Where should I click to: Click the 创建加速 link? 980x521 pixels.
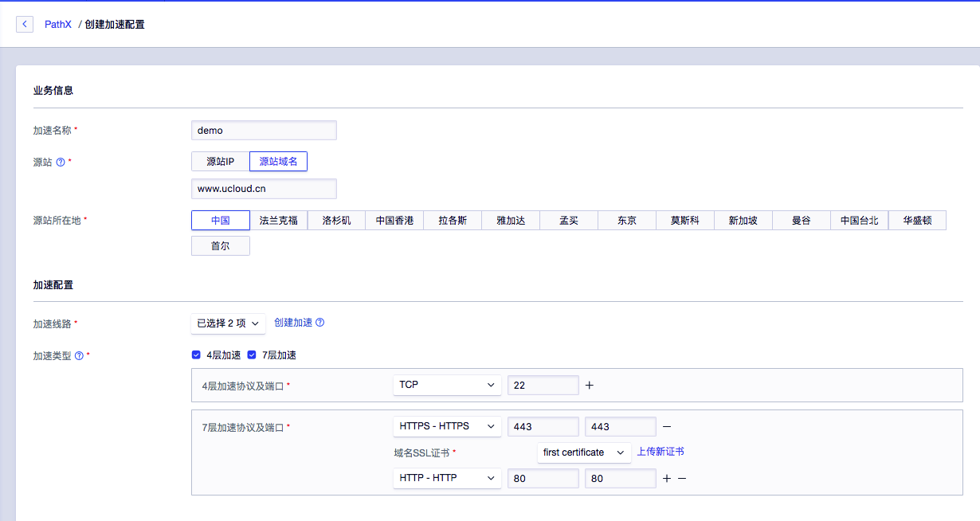(293, 323)
